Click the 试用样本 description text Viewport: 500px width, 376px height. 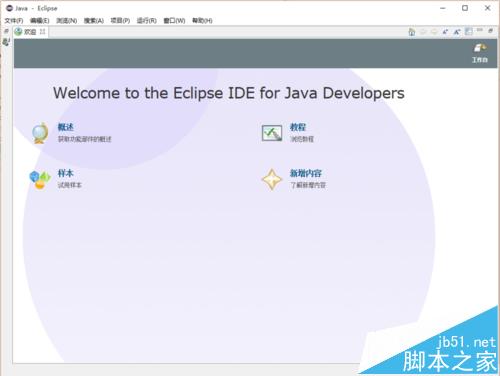pos(70,185)
